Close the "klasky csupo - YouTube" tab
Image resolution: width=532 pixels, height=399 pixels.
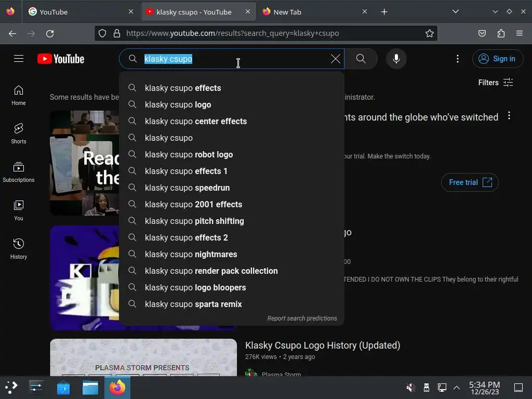coord(248,11)
